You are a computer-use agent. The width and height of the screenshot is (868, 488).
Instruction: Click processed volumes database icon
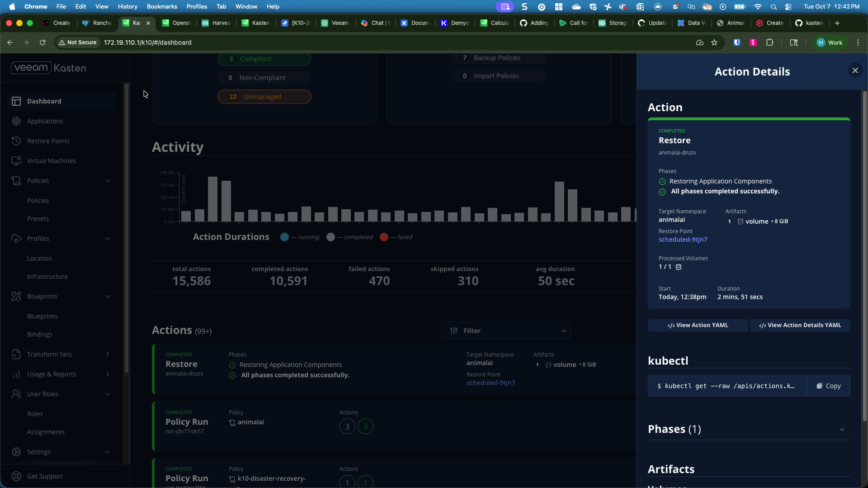click(x=679, y=267)
